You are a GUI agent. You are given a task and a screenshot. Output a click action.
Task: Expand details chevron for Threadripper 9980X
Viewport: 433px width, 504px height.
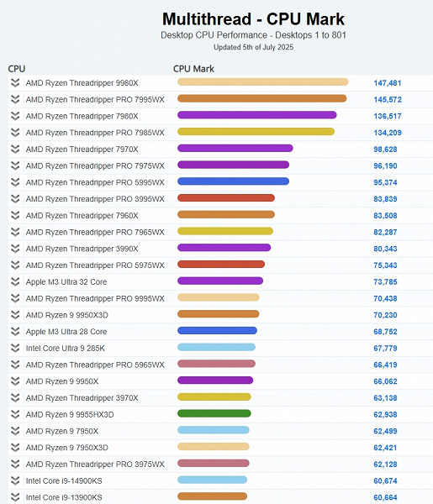click(x=15, y=83)
